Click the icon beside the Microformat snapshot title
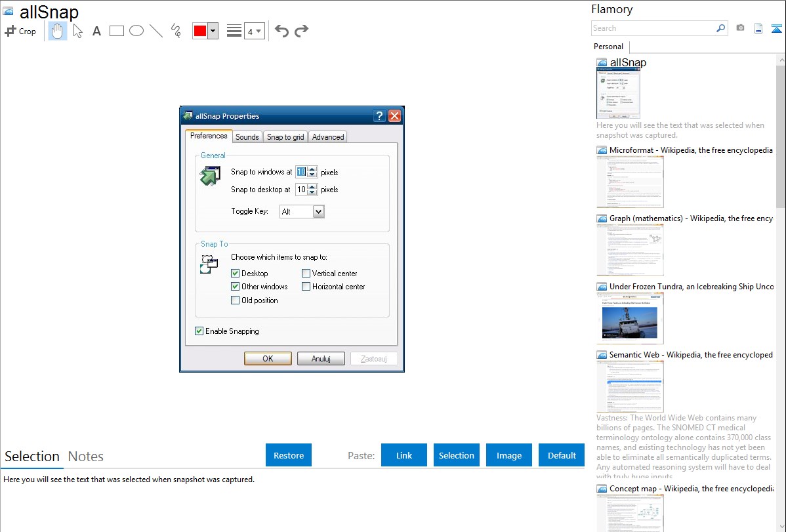 click(x=602, y=150)
